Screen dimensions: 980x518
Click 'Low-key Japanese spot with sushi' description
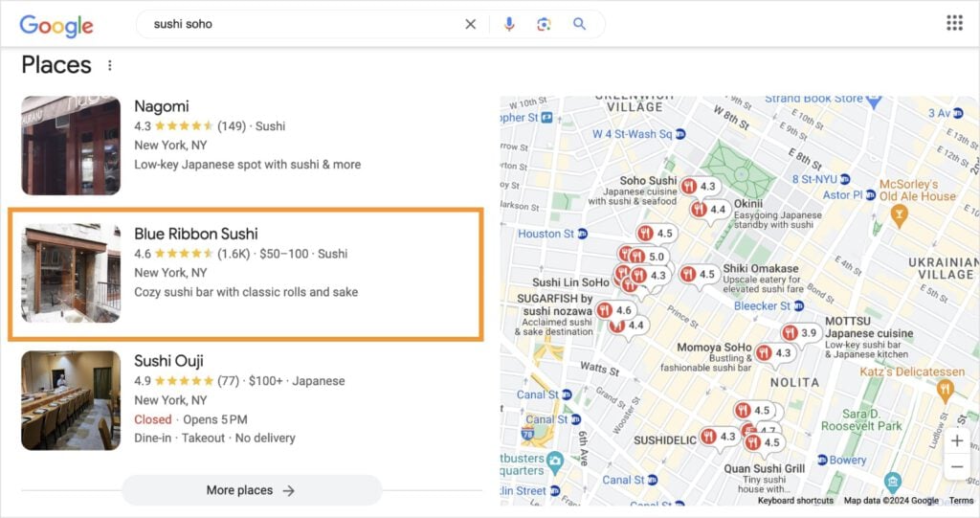pyautogui.click(x=247, y=165)
